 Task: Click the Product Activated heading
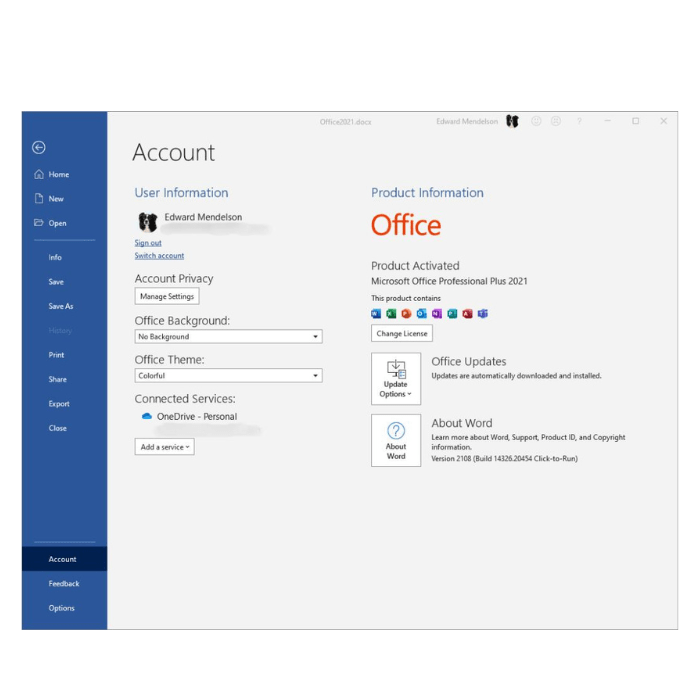pos(415,266)
